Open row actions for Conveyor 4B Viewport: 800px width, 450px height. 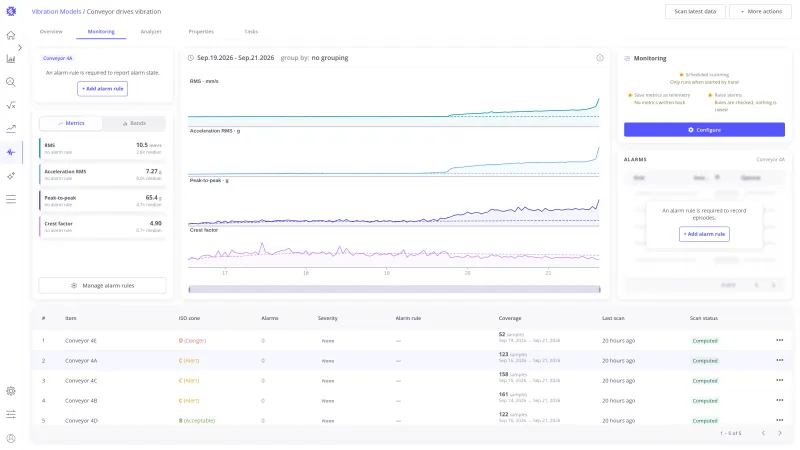pos(779,401)
